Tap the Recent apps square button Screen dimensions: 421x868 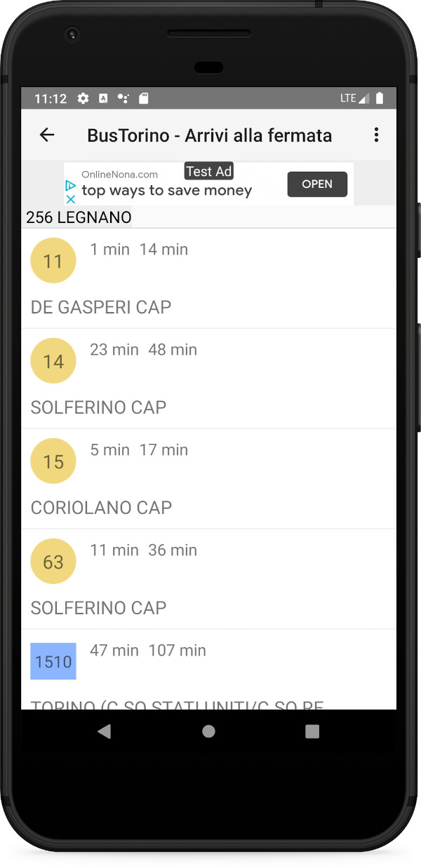tap(312, 731)
